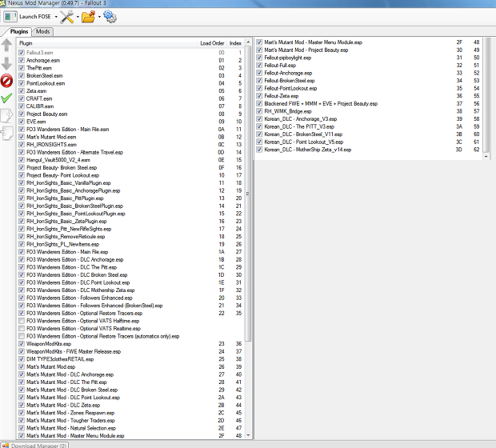This screenshot has height=448, width=496.
Task: Move plugin up with the up arrow
Action: coord(6,46)
